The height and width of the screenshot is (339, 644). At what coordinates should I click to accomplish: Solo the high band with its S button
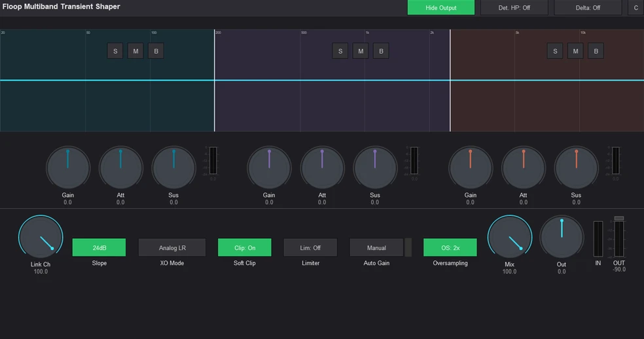[x=555, y=51]
